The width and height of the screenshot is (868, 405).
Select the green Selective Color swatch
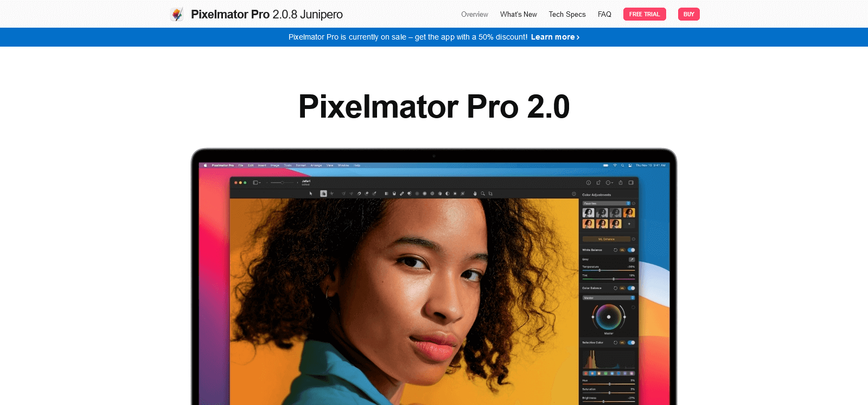[605, 374]
